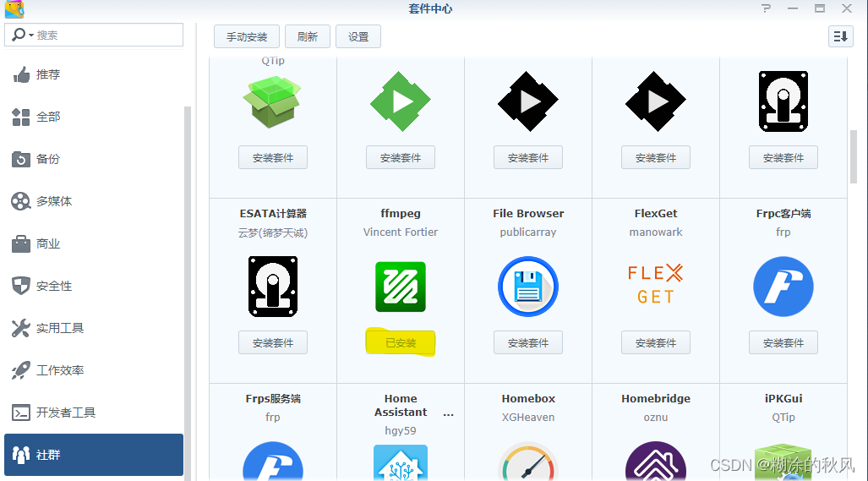The height and width of the screenshot is (481, 868).
Task: Click 安装套件 under File Browser
Action: pos(528,342)
